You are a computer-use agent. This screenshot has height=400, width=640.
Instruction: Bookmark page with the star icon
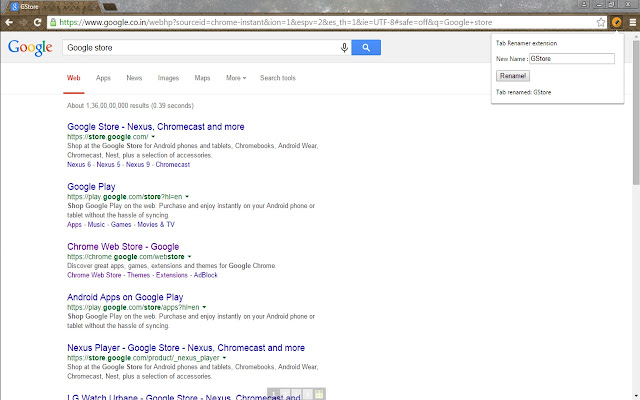point(601,22)
